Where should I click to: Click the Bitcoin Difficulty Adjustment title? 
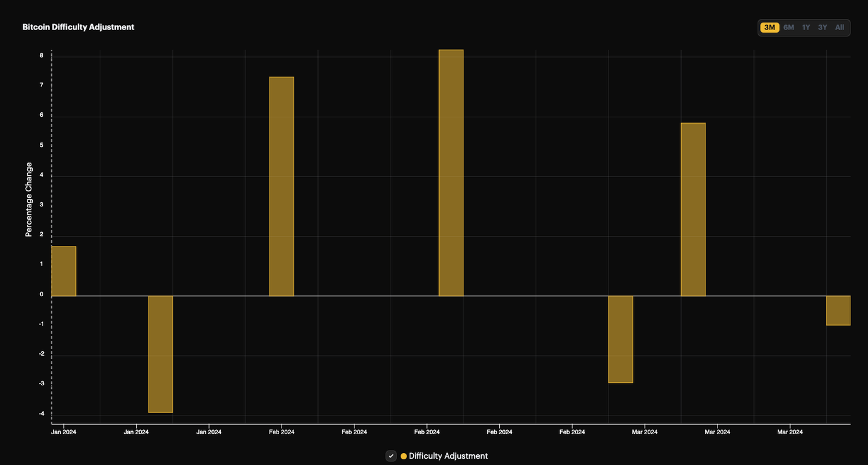coord(78,26)
